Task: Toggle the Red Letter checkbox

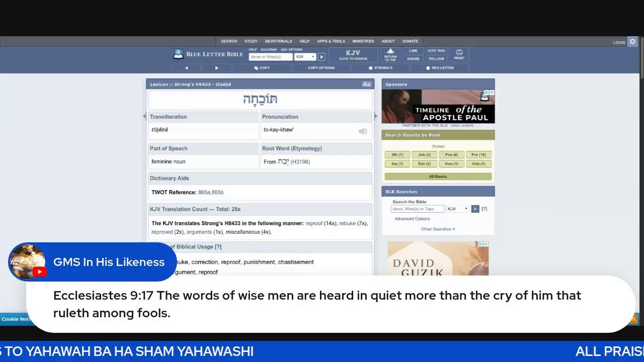Action: 428,68
